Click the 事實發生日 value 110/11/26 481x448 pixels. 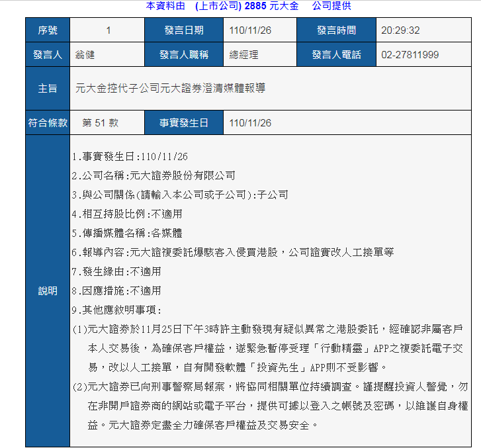click(250, 122)
